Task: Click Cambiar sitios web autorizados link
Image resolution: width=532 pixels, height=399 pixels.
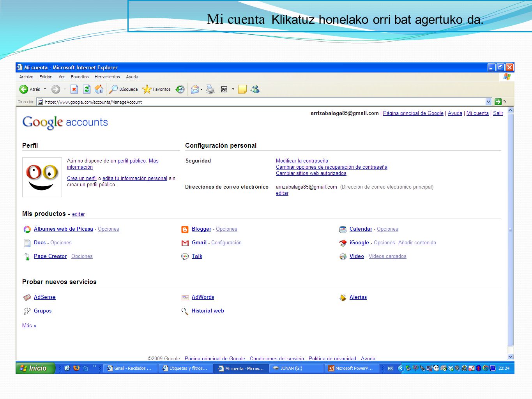Action: pyautogui.click(x=311, y=173)
